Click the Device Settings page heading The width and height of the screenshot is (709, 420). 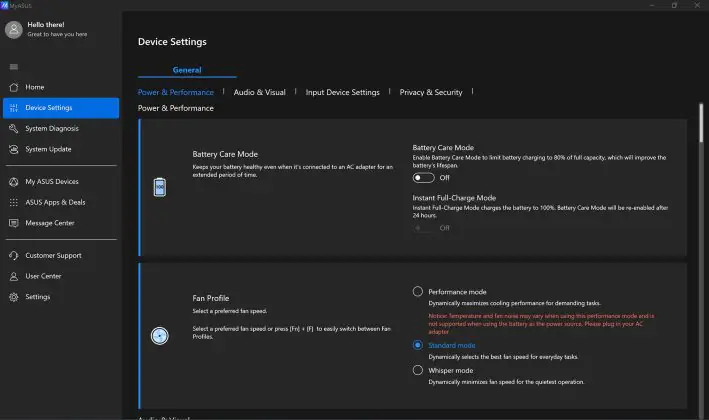[172, 42]
